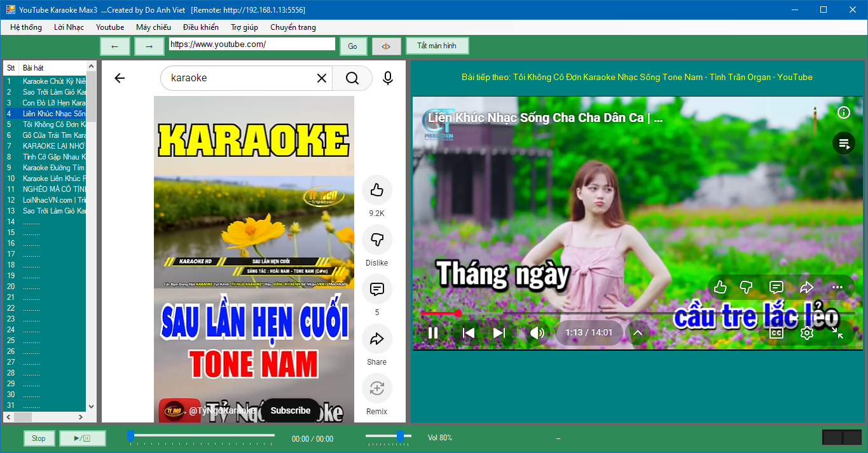This screenshot has height=453, width=868.
Task: Click the bottom playback position slider
Action: click(201, 436)
